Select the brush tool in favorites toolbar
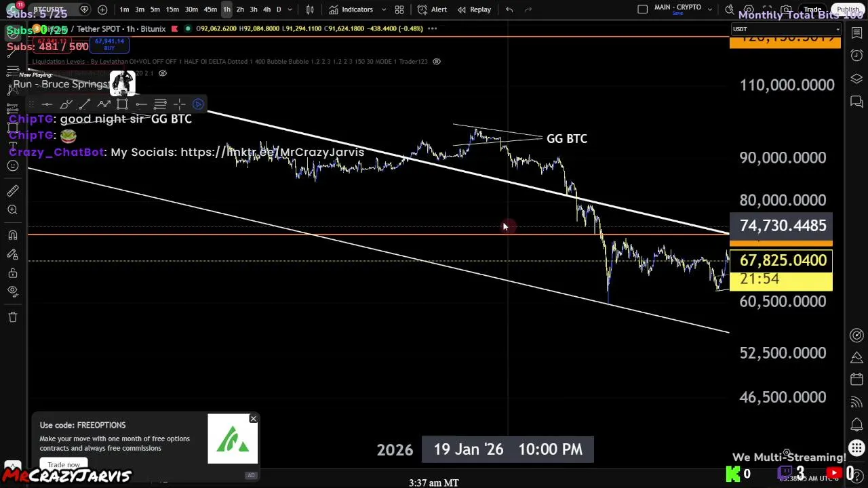The height and width of the screenshot is (488, 868). pyautogui.click(x=66, y=104)
